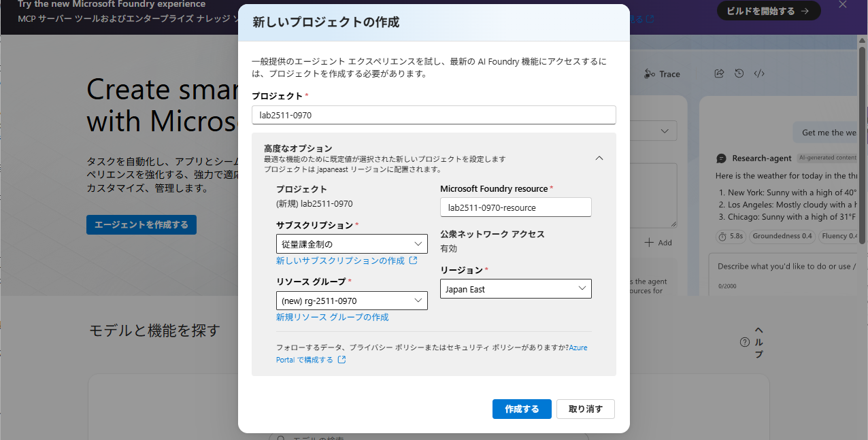Open the code view </> icon
Screen dimensions: 868x440
coord(758,73)
